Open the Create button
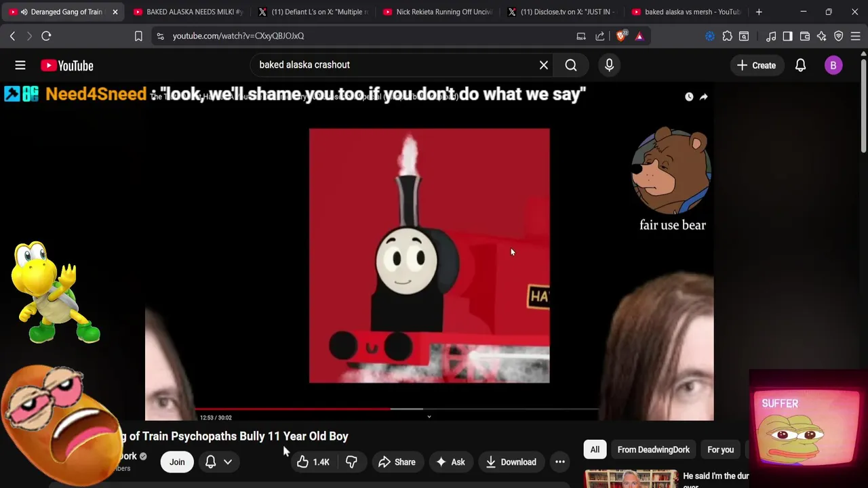This screenshot has height=488, width=868. tap(756, 66)
